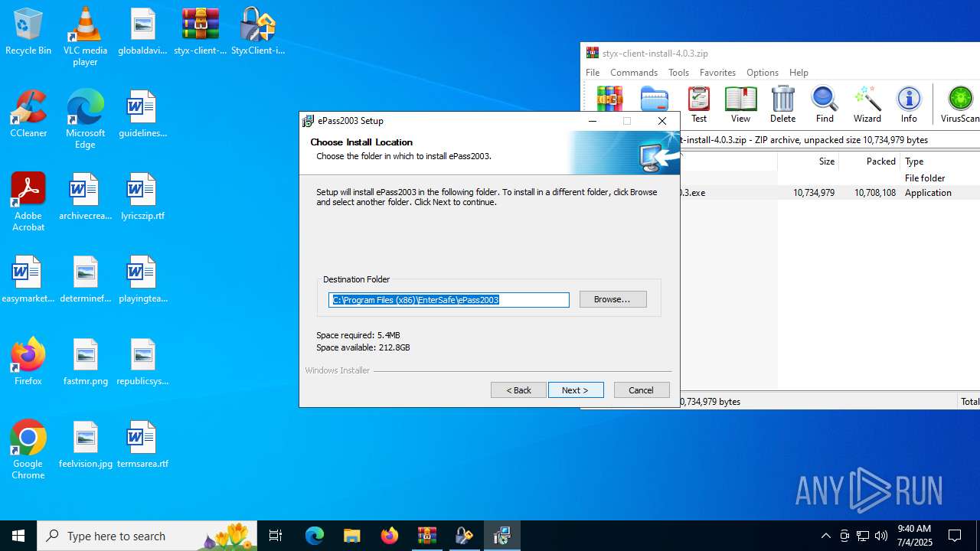
Task: Open WinRAR Options menu
Action: tap(762, 72)
